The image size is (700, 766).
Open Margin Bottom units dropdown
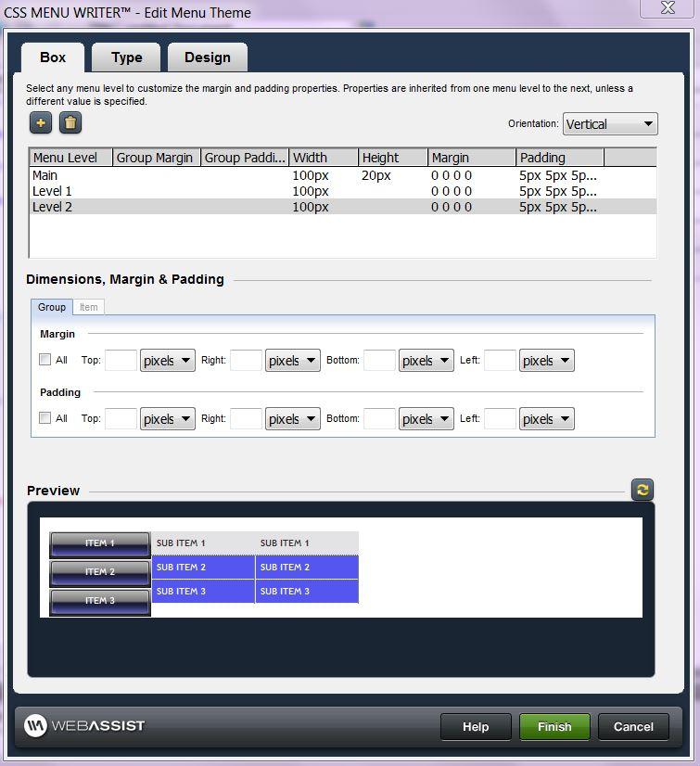tap(426, 361)
